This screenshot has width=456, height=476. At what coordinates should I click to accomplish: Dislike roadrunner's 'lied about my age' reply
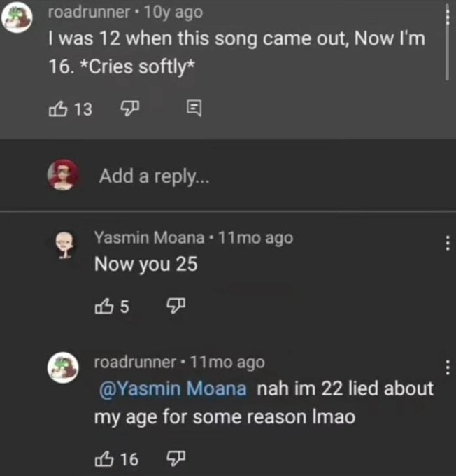(x=176, y=458)
